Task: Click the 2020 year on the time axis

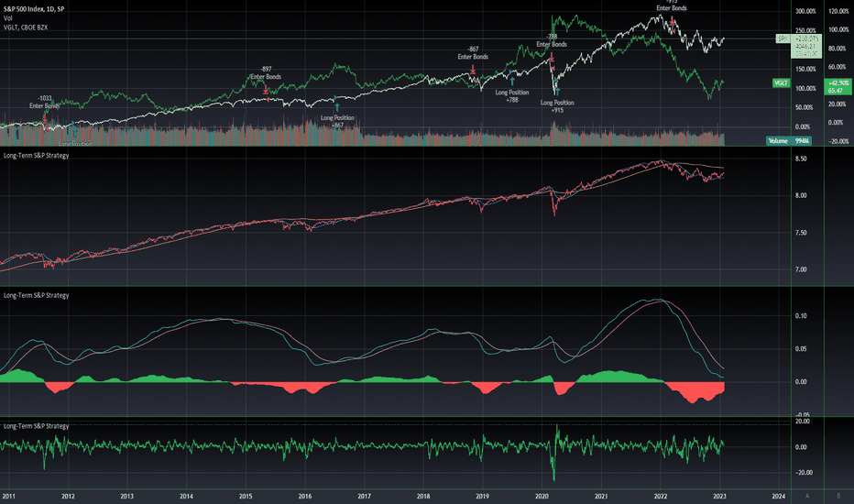Action: click(542, 497)
